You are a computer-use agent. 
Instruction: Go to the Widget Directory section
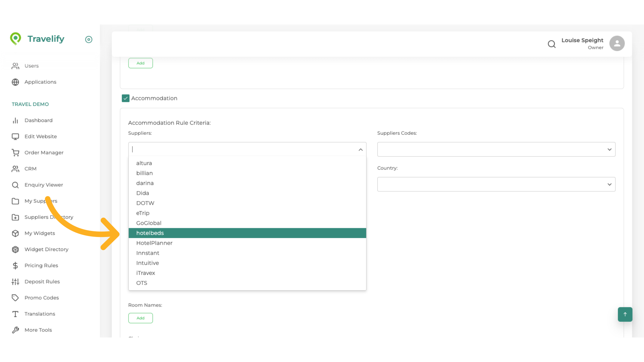click(46, 249)
